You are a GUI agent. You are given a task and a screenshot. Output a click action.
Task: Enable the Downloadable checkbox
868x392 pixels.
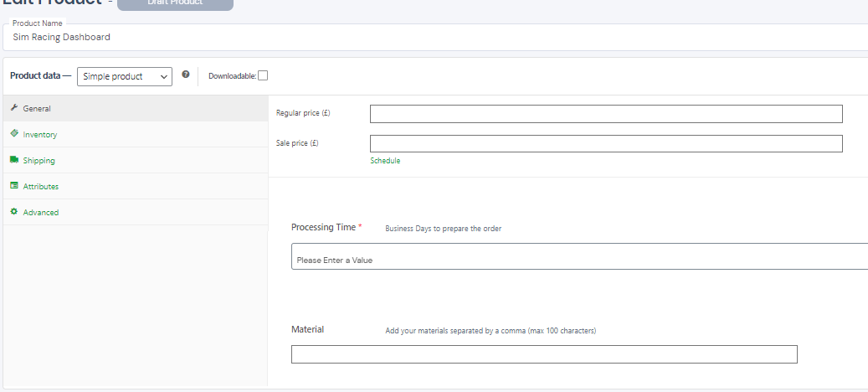pos(263,75)
